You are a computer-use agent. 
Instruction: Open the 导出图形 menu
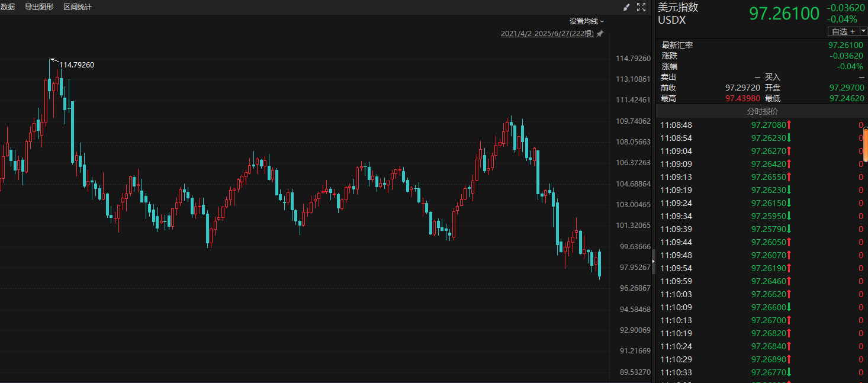pyautogui.click(x=39, y=7)
